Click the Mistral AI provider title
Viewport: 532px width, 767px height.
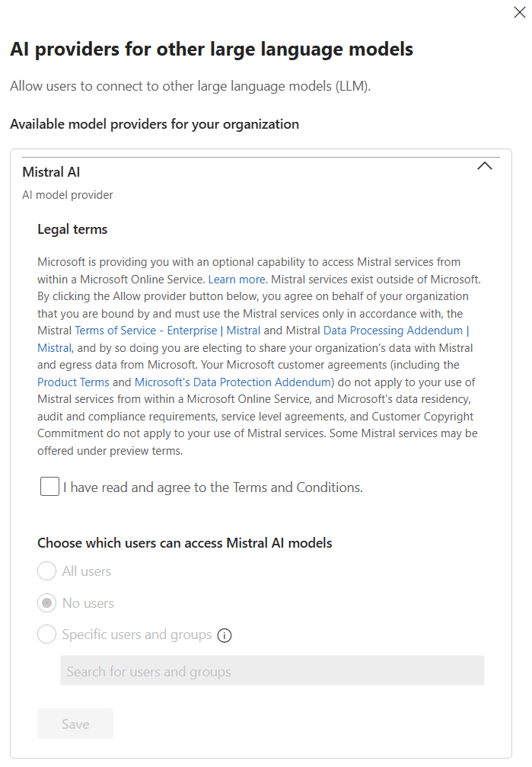pyautogui.click(x=51, y=172)
